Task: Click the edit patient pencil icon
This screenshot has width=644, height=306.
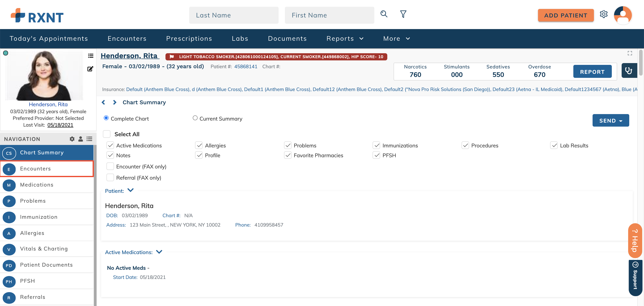Action: click(90, 69)
